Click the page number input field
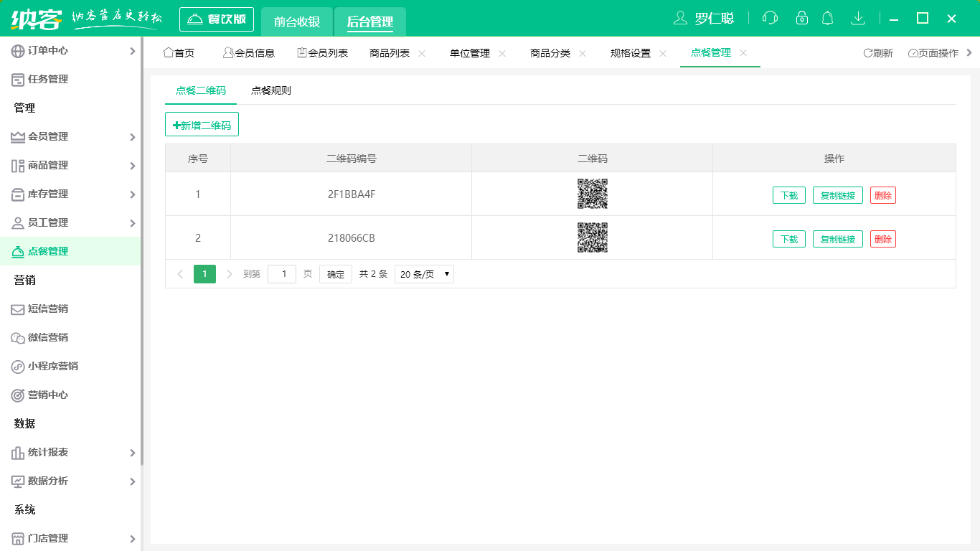The width and height of the screenshot is (980, 551). (282, 274)
